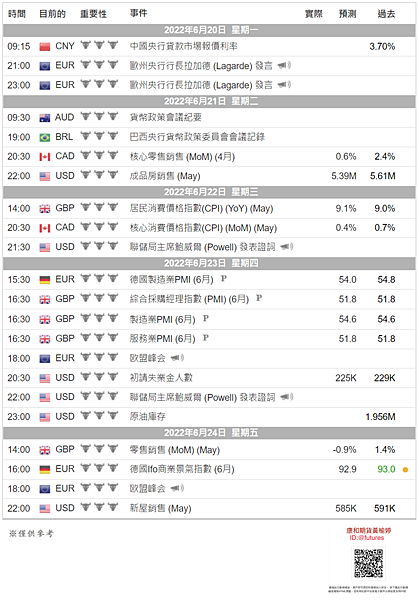Click the China flag icon next to CNY
Image resolution: width=419 pixels, height=600 pixels.
point(45,47)
